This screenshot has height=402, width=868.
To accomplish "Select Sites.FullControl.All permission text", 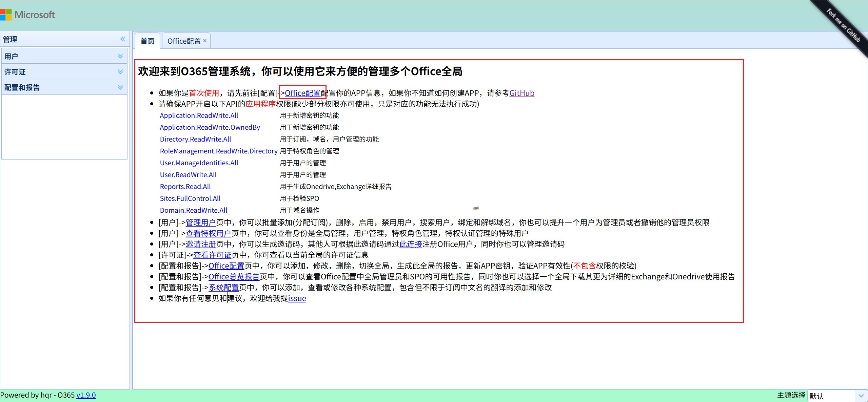I will click(x=190, y=198).
